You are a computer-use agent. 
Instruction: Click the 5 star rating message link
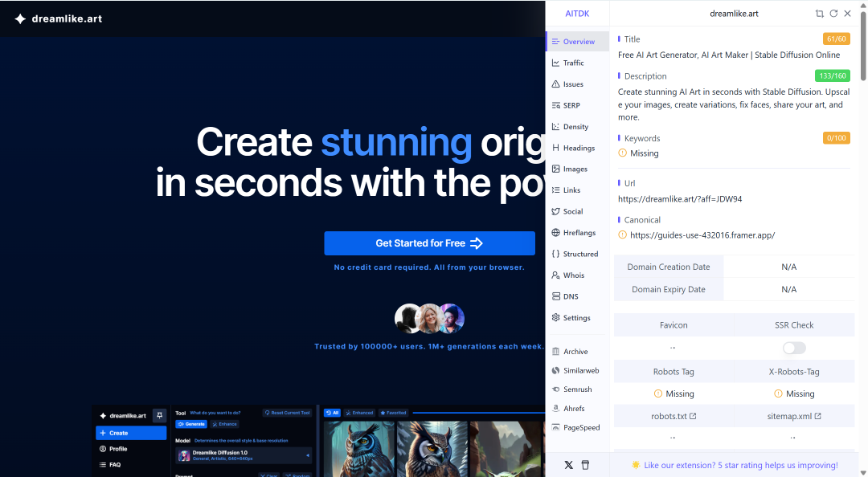coord(741,466)
